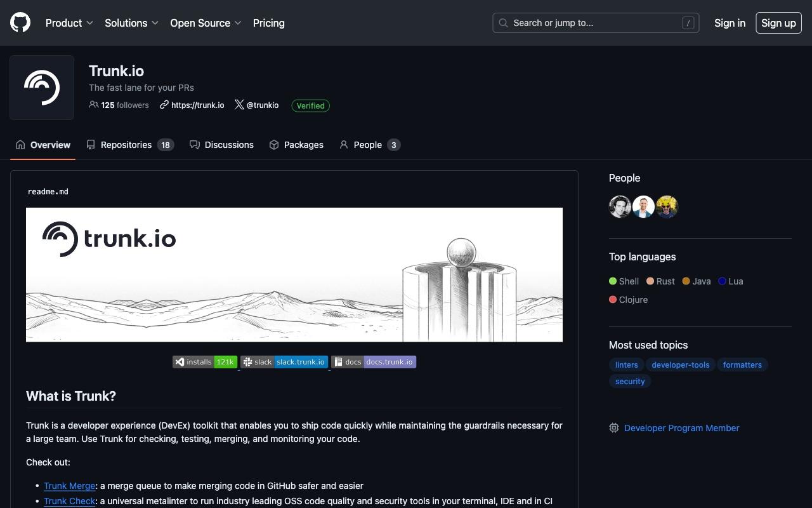Viewport: 812px width, 508px height.
Task: Select the Java language filter
Action: click(697, 281)
